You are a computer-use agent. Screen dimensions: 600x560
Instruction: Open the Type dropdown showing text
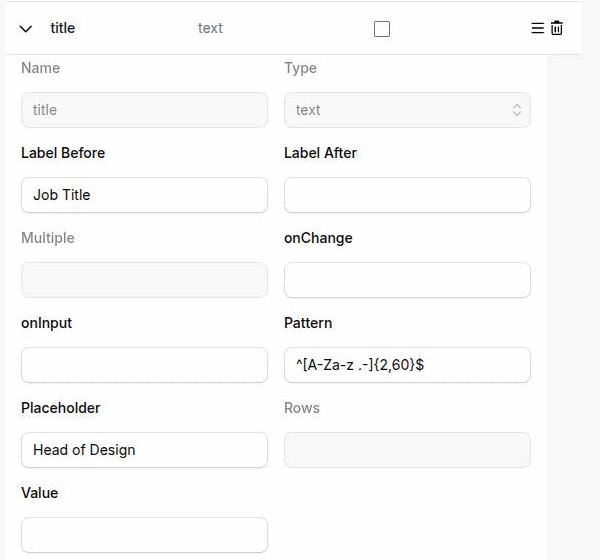(407, 110)
